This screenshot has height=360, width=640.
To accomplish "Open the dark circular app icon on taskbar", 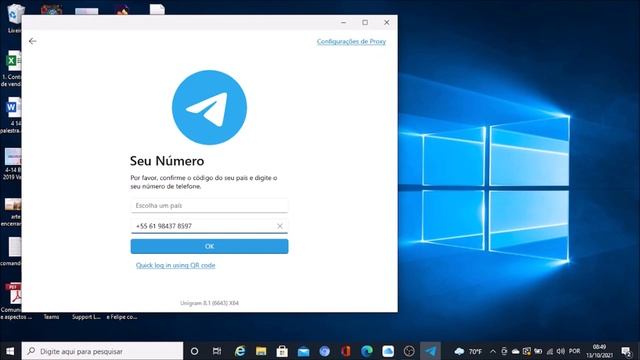I will (409, 351).
